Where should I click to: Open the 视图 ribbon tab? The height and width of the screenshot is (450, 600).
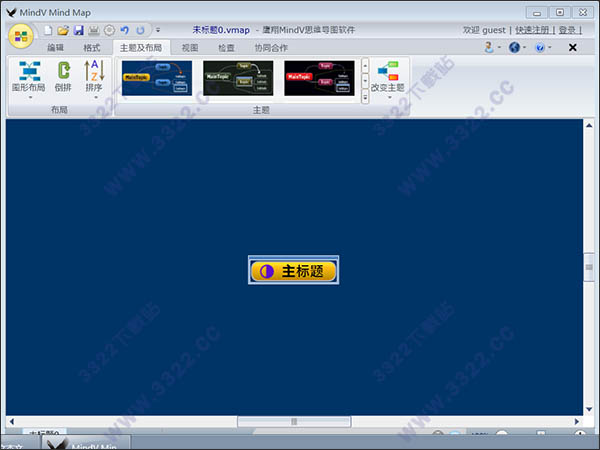point(190,48)
